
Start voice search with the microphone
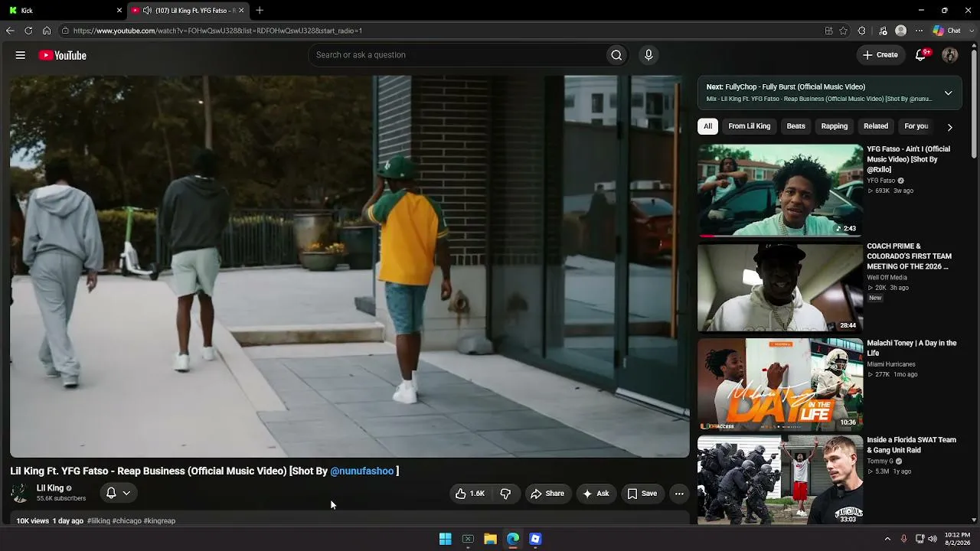click(648, 55)
